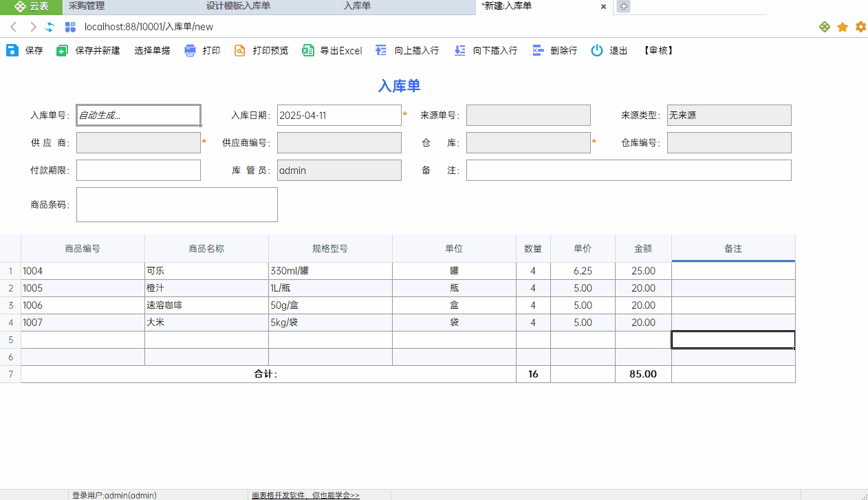Click the 仓库编号 field
This screenshot has width=868, height=500.
[729, 142]
